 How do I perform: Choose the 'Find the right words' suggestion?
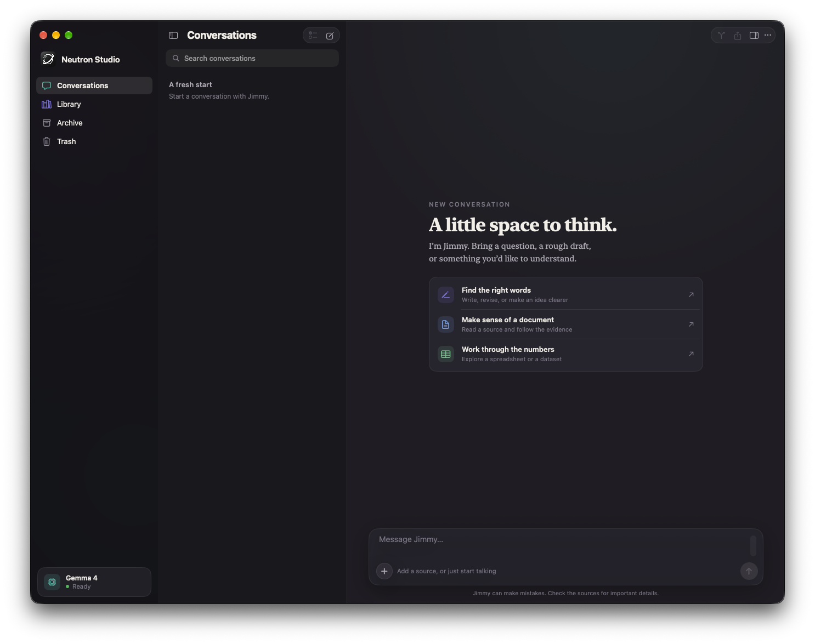[566, 295]
